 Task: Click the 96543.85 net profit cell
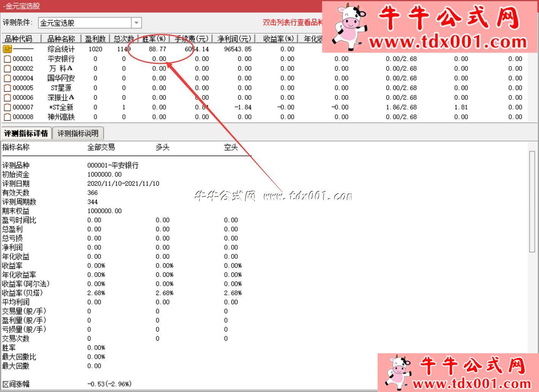click(x=237, y=49)
